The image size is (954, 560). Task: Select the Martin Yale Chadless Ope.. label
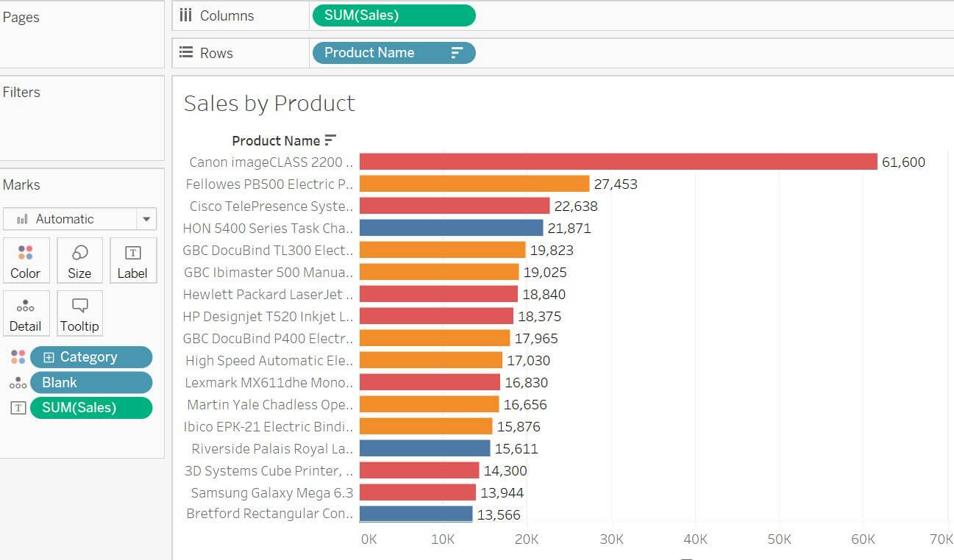(x=270, y=405)
